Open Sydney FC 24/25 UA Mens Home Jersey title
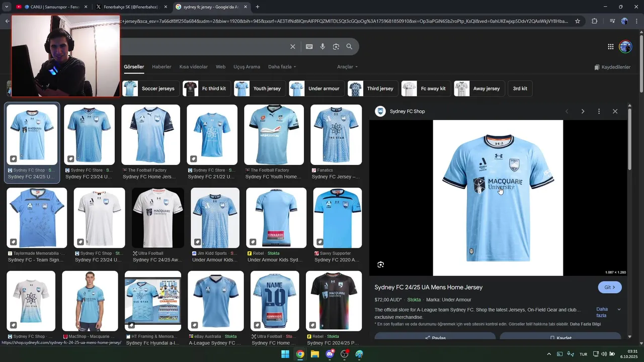Screen dimensions: 644x362 (429, 288)
